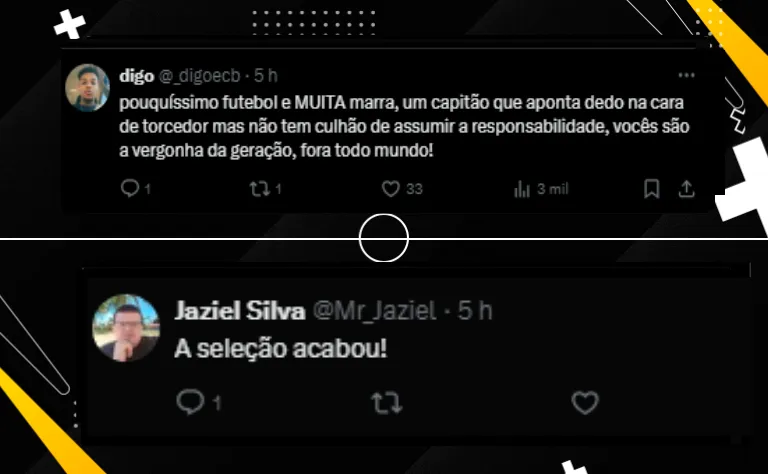Visit the @Mr_Jaziel handle

point(374,311)
